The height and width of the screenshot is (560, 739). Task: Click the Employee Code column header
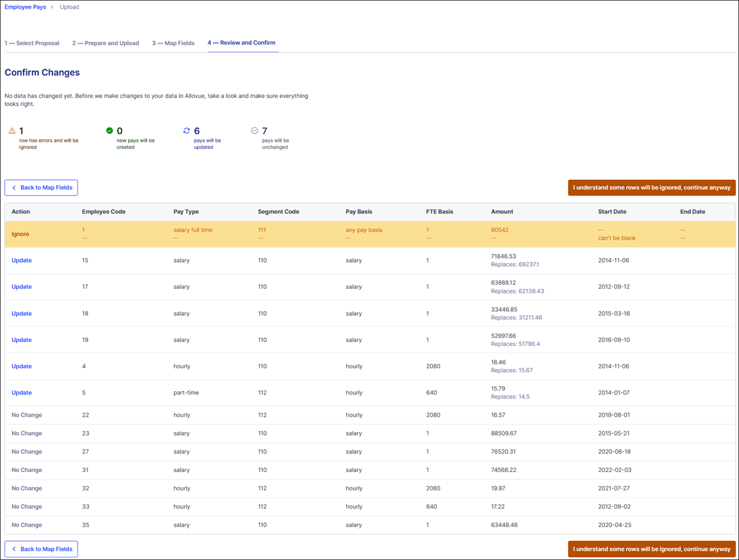tap(103, 212)
